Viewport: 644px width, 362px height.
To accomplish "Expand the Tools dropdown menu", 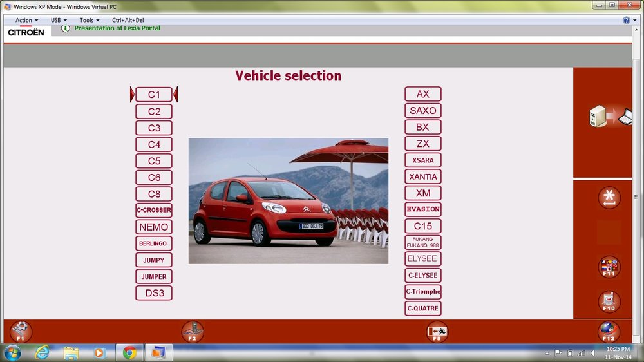I will pyautogui.click(x=90, y=20).
